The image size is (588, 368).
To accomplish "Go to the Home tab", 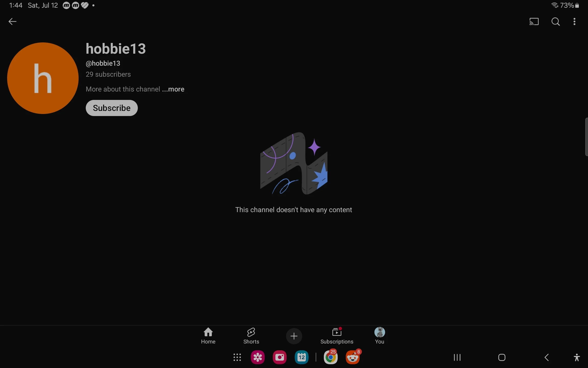I will [208, 336].
